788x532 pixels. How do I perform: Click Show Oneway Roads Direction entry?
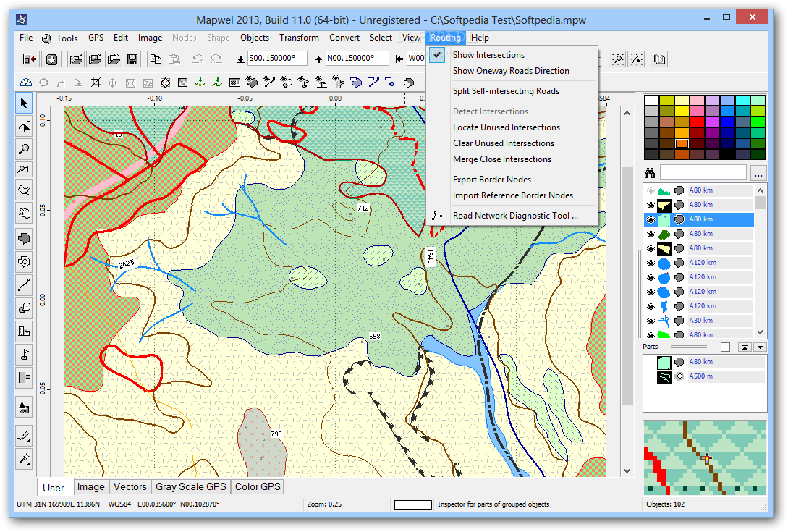click(511, 71)
